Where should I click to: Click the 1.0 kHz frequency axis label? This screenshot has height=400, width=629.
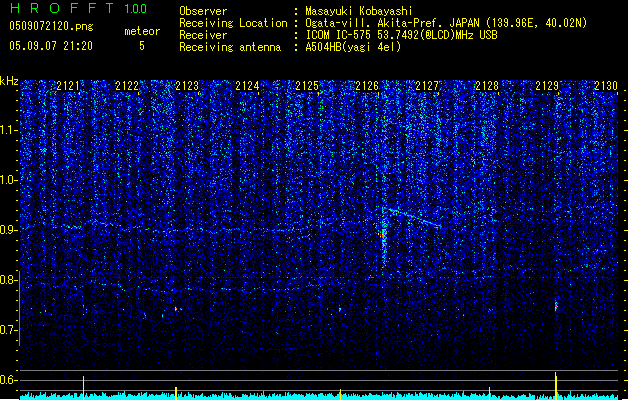click(9, 180)
